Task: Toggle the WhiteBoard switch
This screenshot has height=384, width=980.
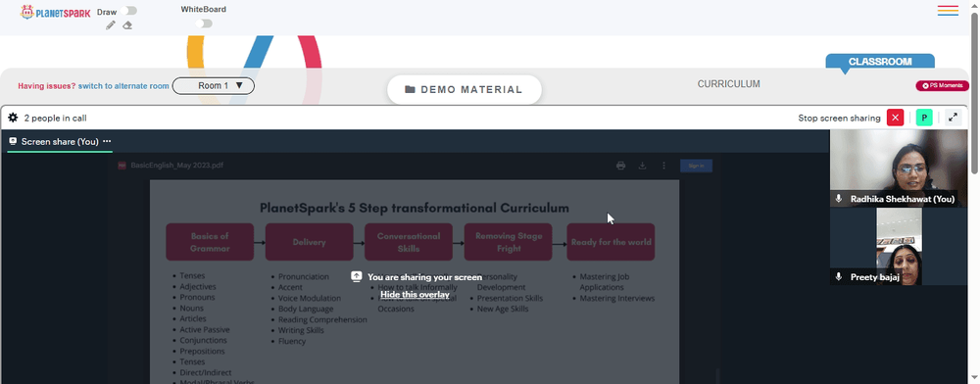Action: click(204, 24)
